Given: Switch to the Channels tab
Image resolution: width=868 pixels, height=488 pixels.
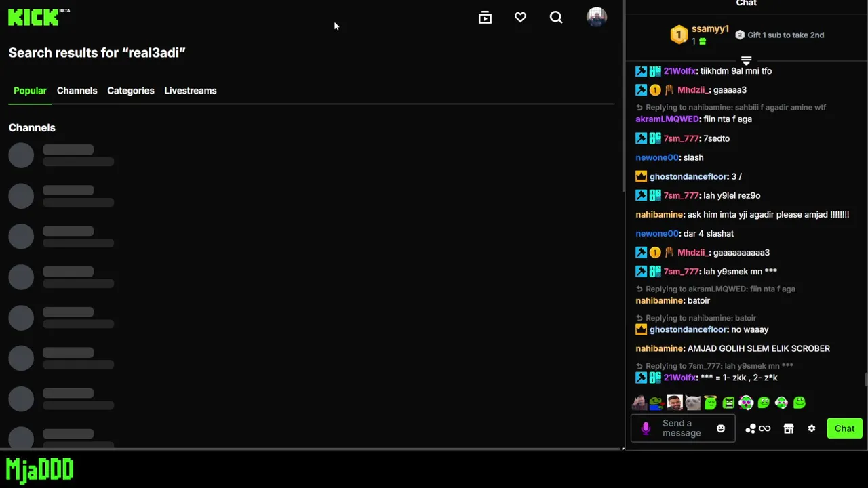Looking at the screenshot, I should (x=77, y=91).
